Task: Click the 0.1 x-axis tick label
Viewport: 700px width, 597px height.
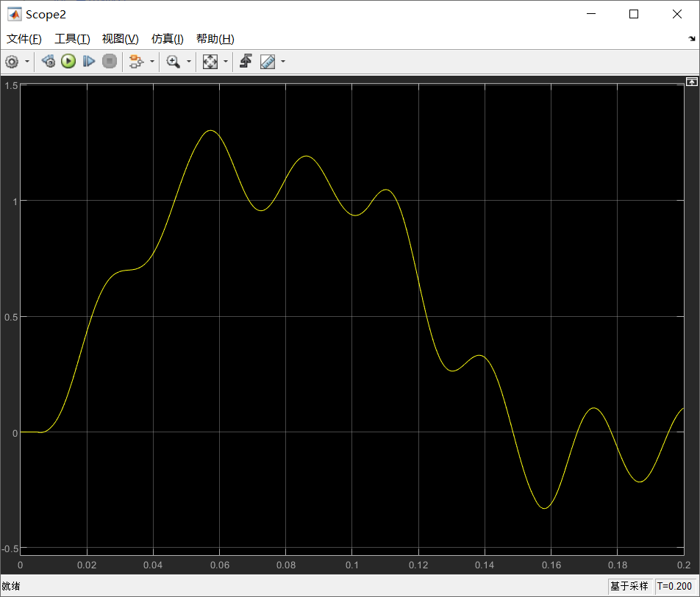Action: (351, 565)
